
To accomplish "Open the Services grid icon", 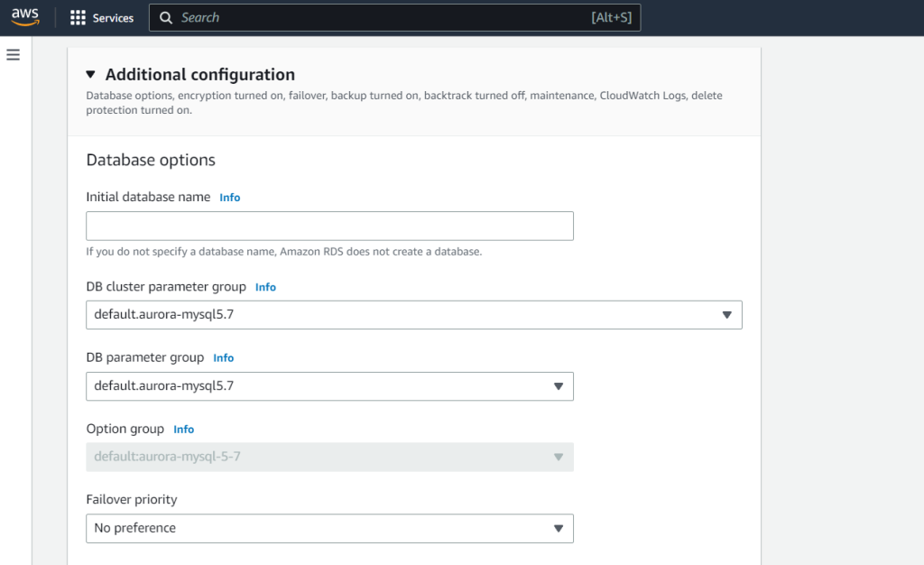I will (x=78, y=18).
